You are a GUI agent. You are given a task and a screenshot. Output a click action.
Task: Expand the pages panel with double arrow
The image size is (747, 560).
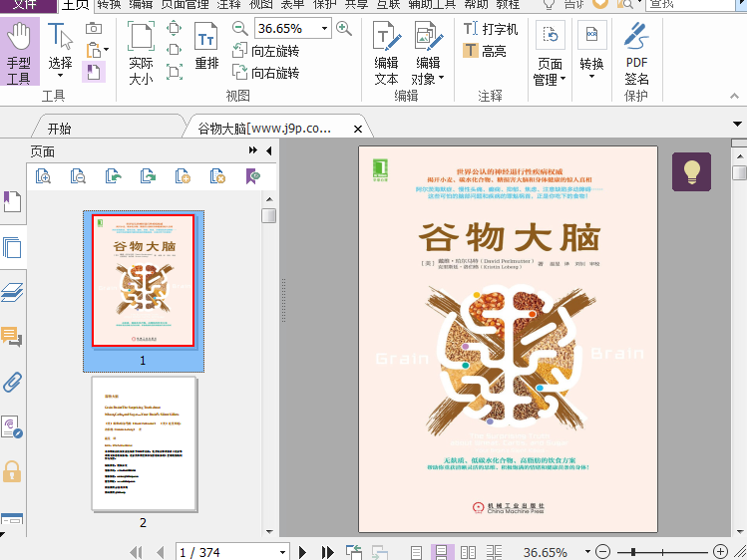click(253, 150)
